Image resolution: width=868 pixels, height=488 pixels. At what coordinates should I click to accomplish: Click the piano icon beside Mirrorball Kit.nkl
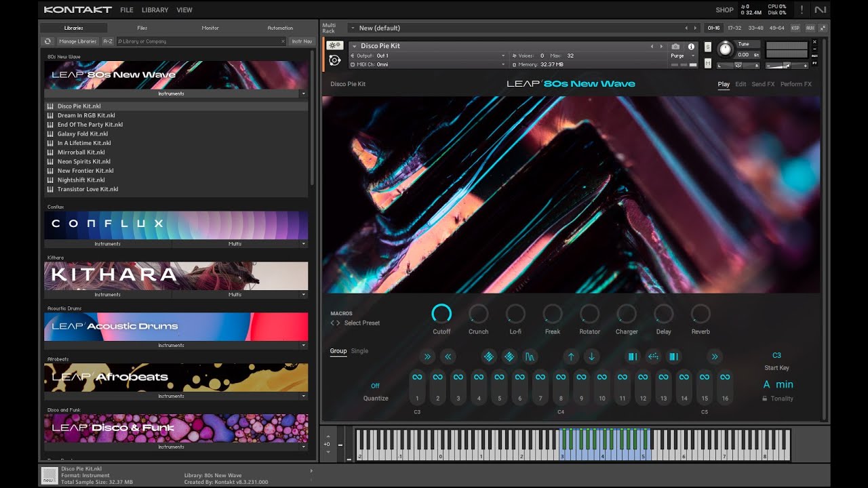[50, 152]
